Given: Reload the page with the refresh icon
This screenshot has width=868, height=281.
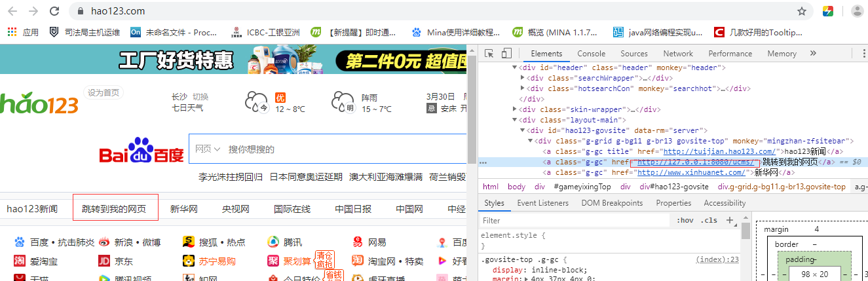Looking at the screenshot, I should (x=56, y=11).
